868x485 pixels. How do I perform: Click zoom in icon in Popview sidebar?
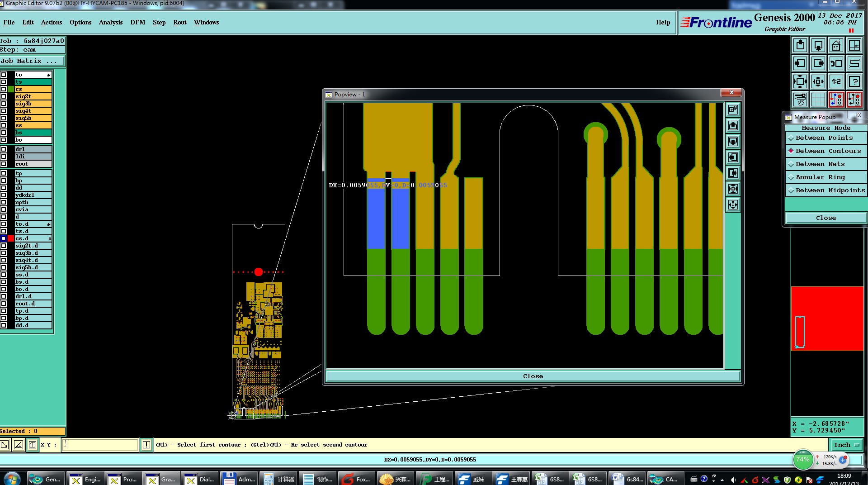pos(733,189)
